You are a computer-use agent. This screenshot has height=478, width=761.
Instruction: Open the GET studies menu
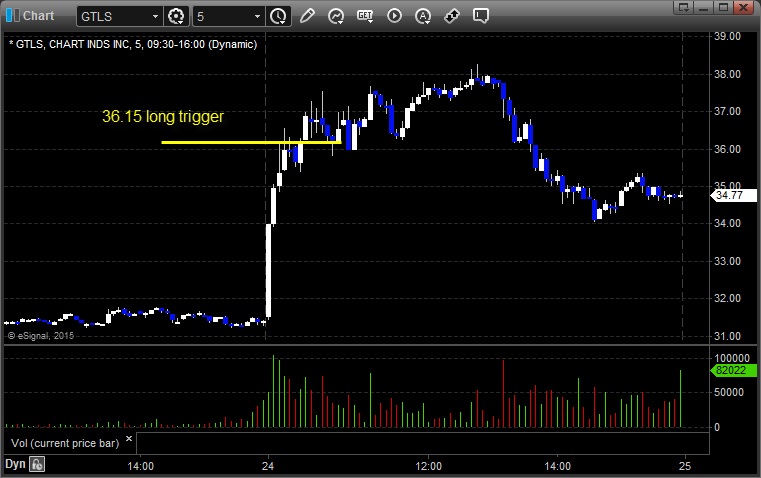coord(365,16)
